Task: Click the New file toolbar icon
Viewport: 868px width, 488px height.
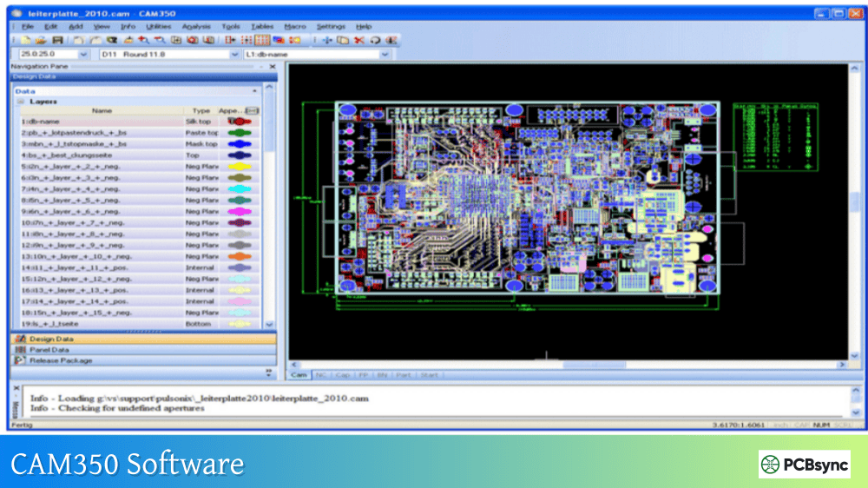Action: click(x=26, y=40)
